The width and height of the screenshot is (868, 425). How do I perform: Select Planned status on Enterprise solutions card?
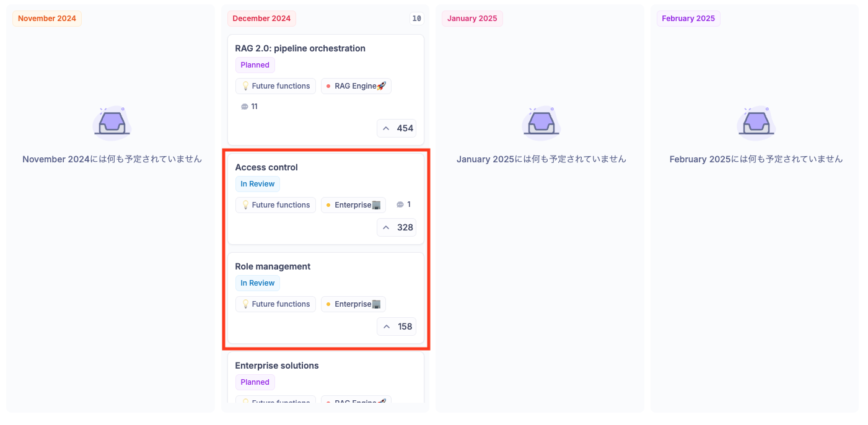tap(255, 382)
